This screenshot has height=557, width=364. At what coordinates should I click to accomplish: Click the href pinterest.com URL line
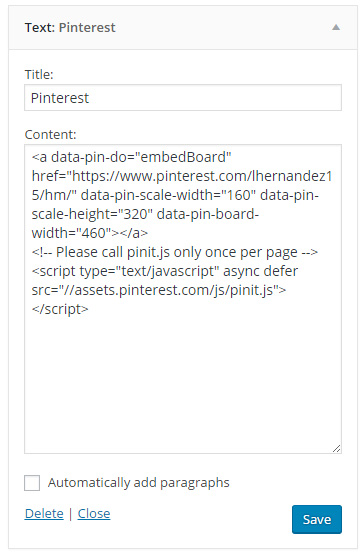tap(182, 176)
